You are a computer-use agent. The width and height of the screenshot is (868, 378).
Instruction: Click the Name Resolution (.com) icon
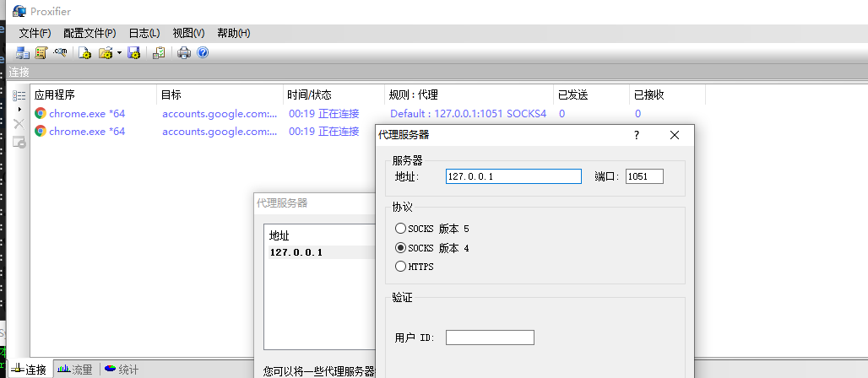[x=60, y=52]
